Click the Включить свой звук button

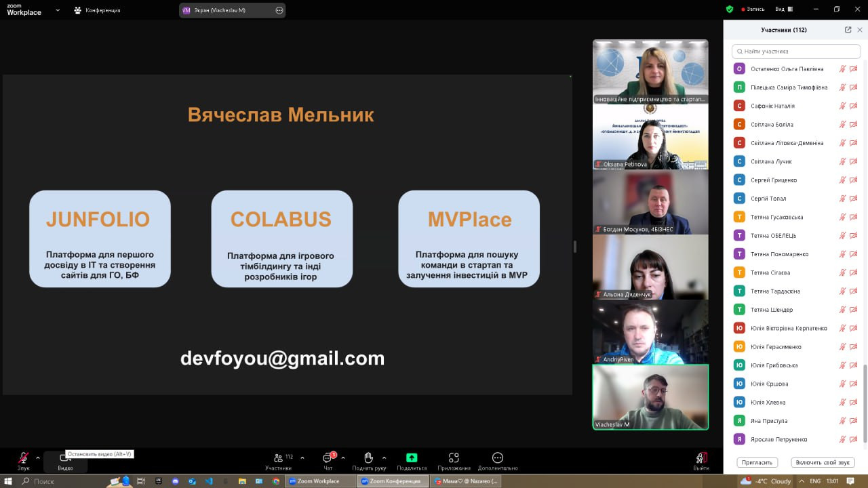click(823, 462)
